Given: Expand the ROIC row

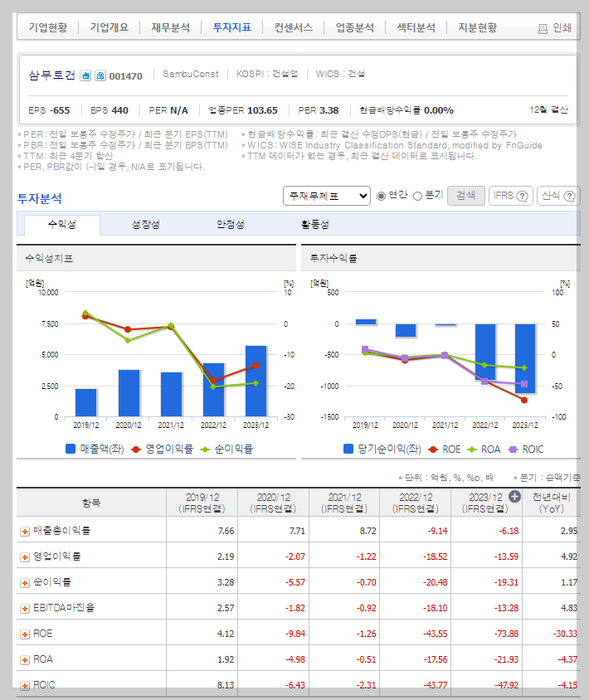Looking at the screenshot, I should pyautogui.click(x=25, y=685).
